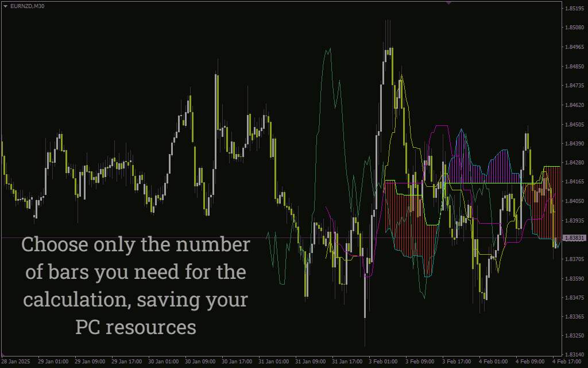
Task: Click the 3 Feb 09:00 time axis label
Action: click(421, 362)
